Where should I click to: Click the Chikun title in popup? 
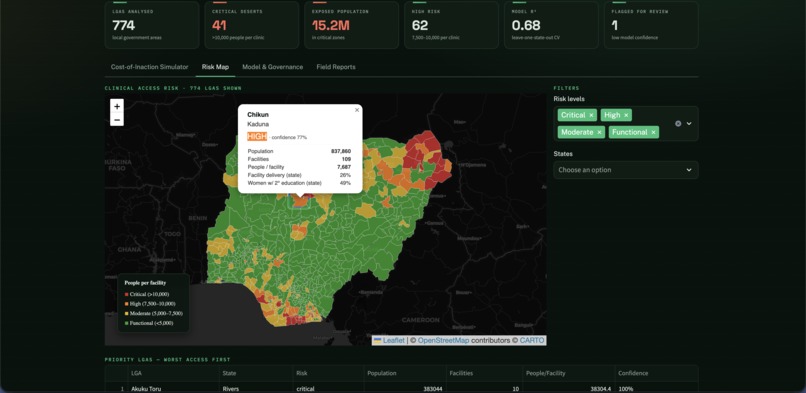pyautogui.click(x=258, y=115)
